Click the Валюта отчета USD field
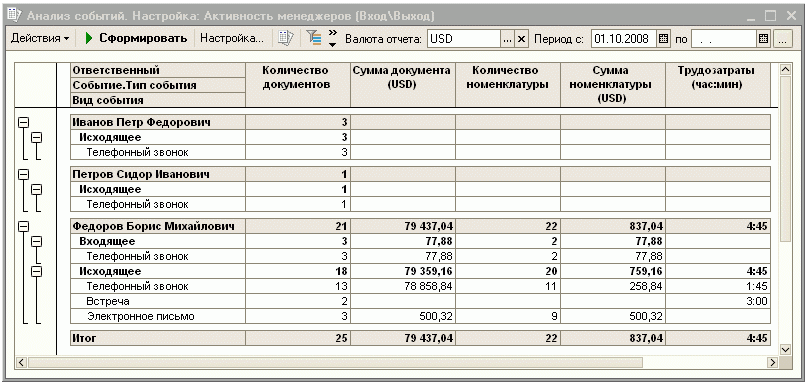This screenshot has height=386, width=809. click(x=463, y=39)
